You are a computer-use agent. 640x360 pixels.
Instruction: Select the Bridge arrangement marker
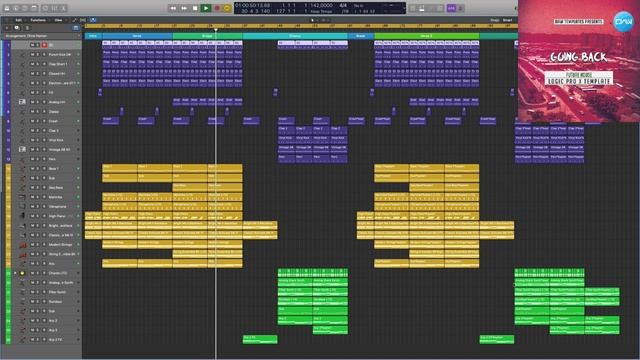[x=207, y=36]
